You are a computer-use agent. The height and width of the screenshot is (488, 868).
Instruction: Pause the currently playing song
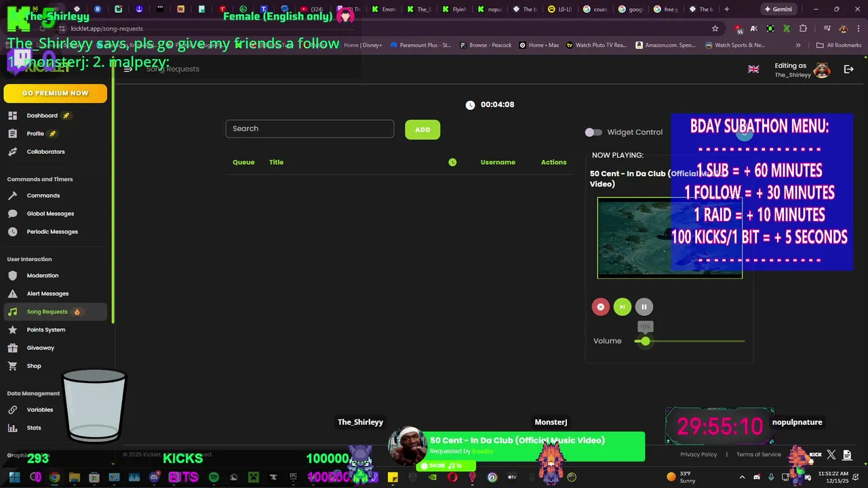[x=644, y=307]
